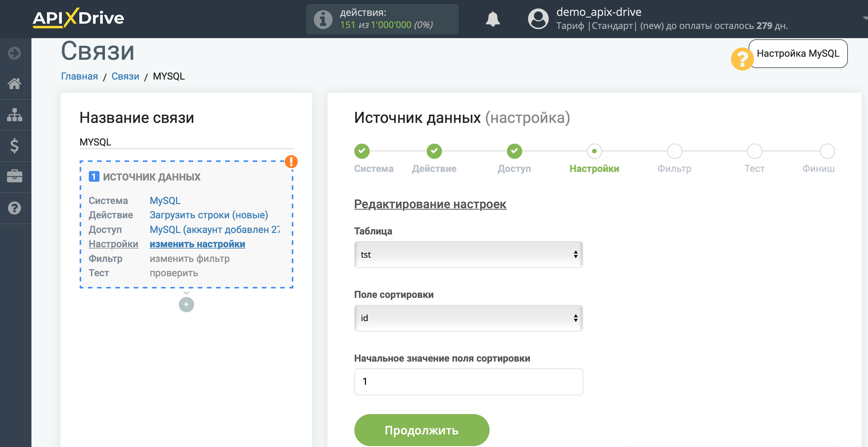Go to Тест step
Image resolution: width=868 pixels, height=447 pixels.
point(754,151)
